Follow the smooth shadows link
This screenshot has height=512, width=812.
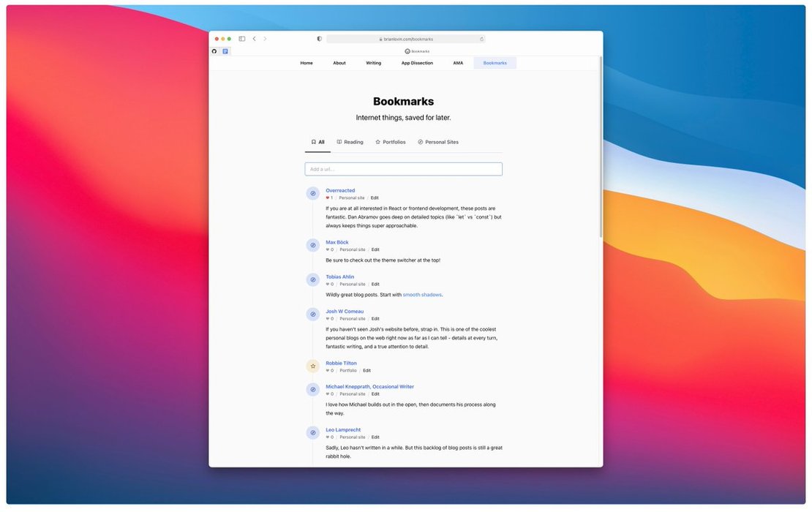pos(422,295)
